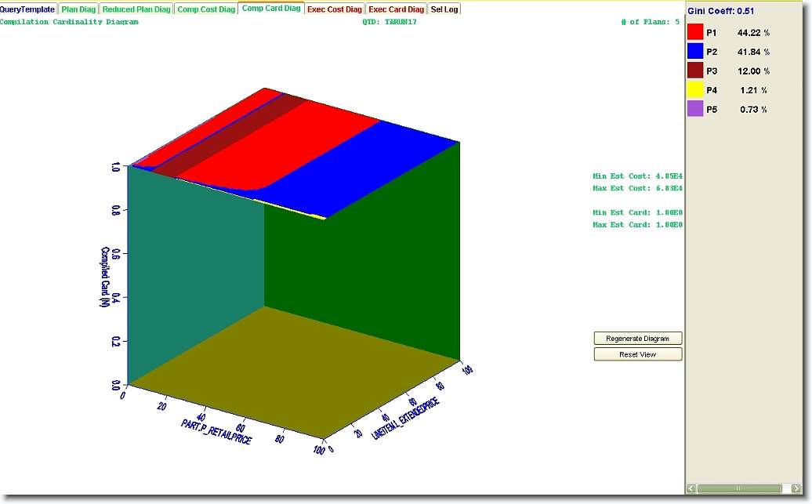Select the yellow P4 plan swatch
This screenshot has height=504, width=812.
[x=695, y=90]
